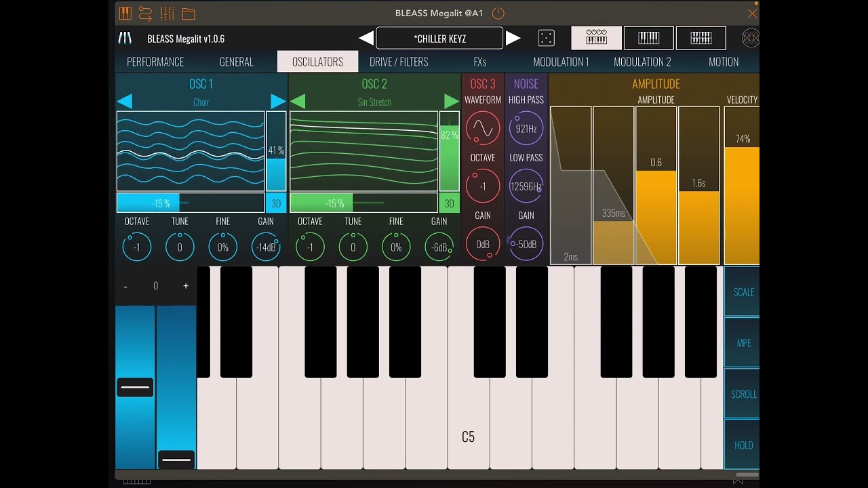Open the *CHILLER KEYZ preset name box

[x=439, y=38]
